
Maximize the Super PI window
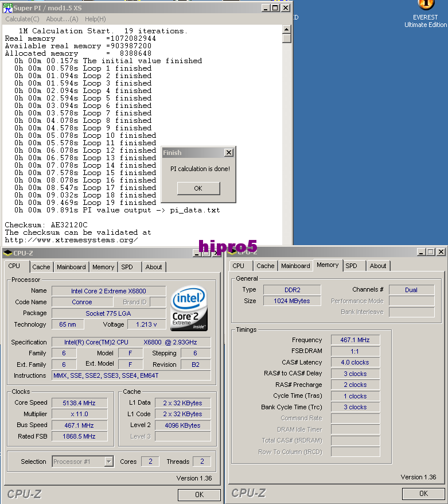click(x=275, y=8)
